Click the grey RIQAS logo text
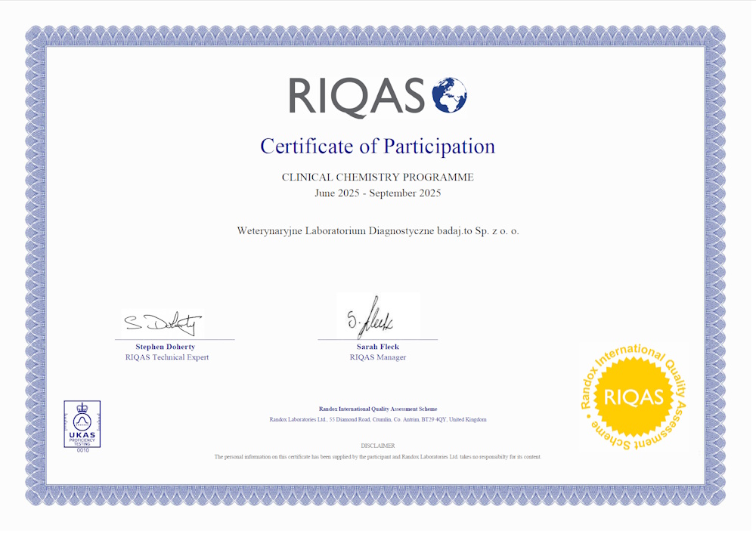Image resolution: width=756 pixels, height=534 pixels. [x=356, y=97]
